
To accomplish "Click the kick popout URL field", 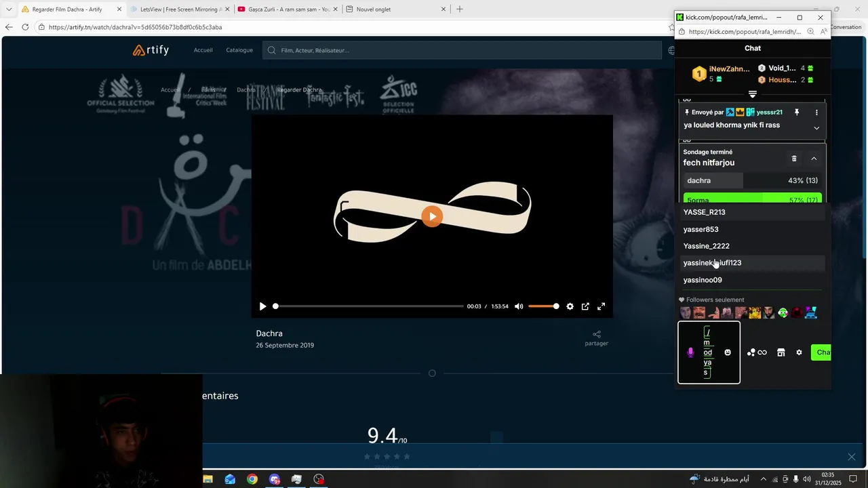I will point(745,32).
